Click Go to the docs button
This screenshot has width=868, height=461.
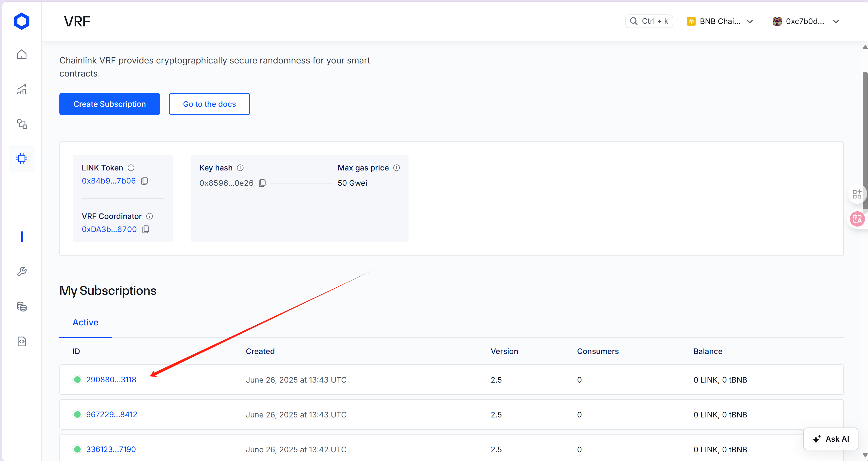209,104
